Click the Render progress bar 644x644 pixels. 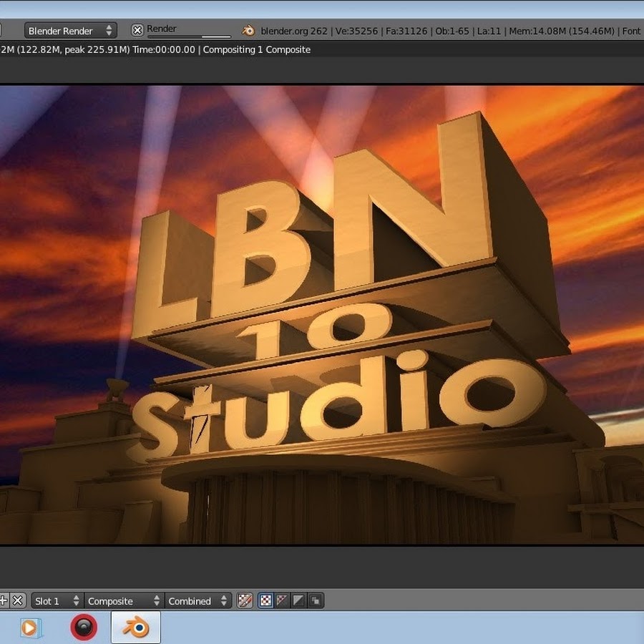point(189,36)
